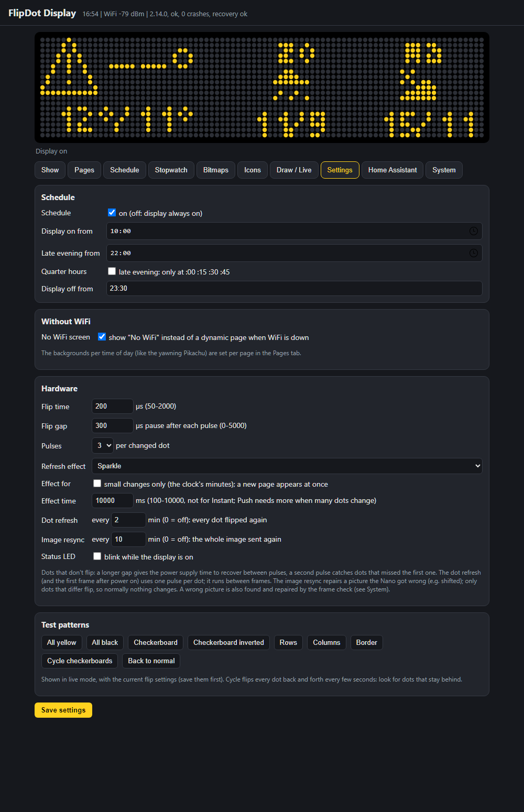Select the Draw / Live tab
524x812 pixels.
pos(294,170)
